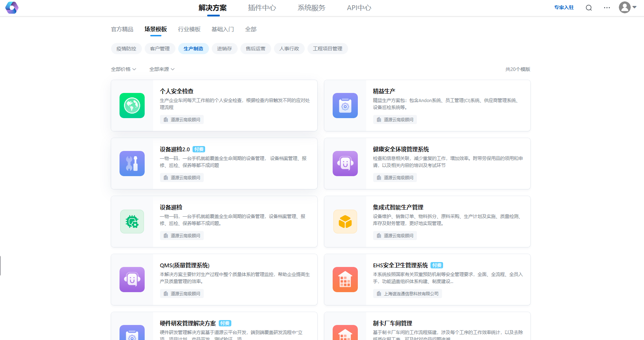Select the 工程项目管理 filter chip
Image resolution: width=644 pixels, height=340 pixels.
tap(327, 49)
